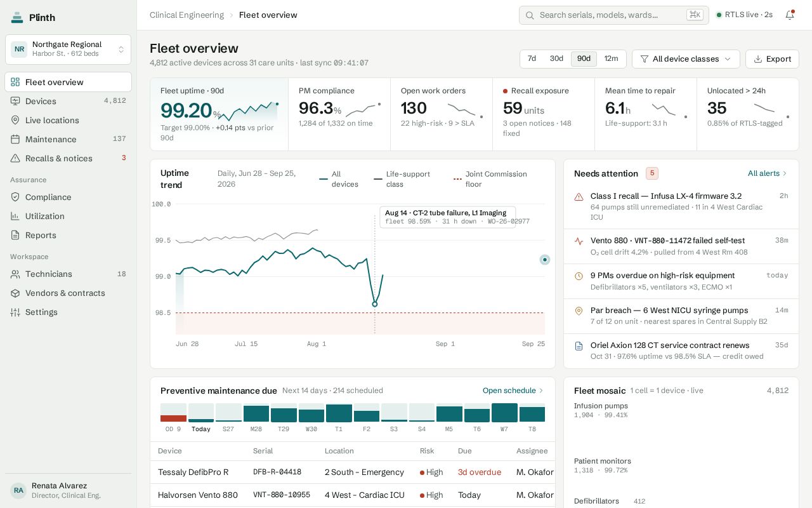Viewport: 812px width, 508px height.
Task: Open the Utilization section
Action: click(x=69, y=217)
